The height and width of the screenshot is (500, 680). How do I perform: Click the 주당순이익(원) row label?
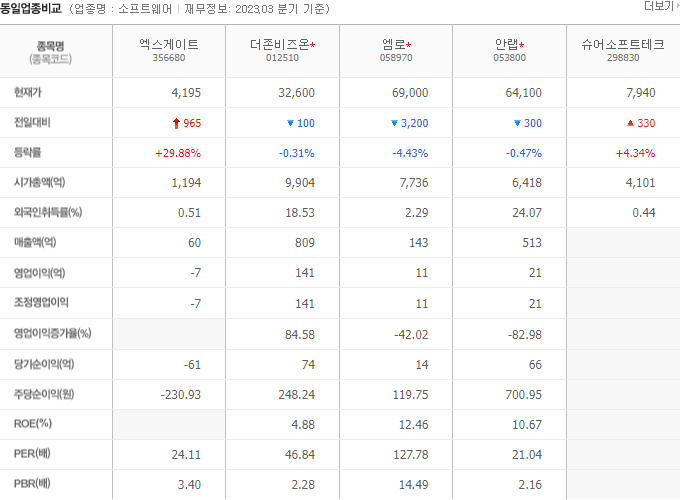tap(44, 394)
